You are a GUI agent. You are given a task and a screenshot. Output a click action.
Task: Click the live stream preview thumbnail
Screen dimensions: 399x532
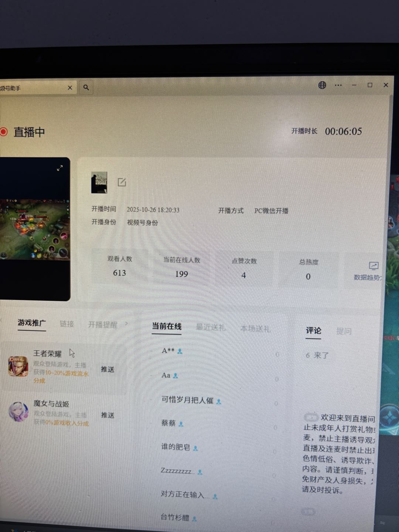click(35, 229)
